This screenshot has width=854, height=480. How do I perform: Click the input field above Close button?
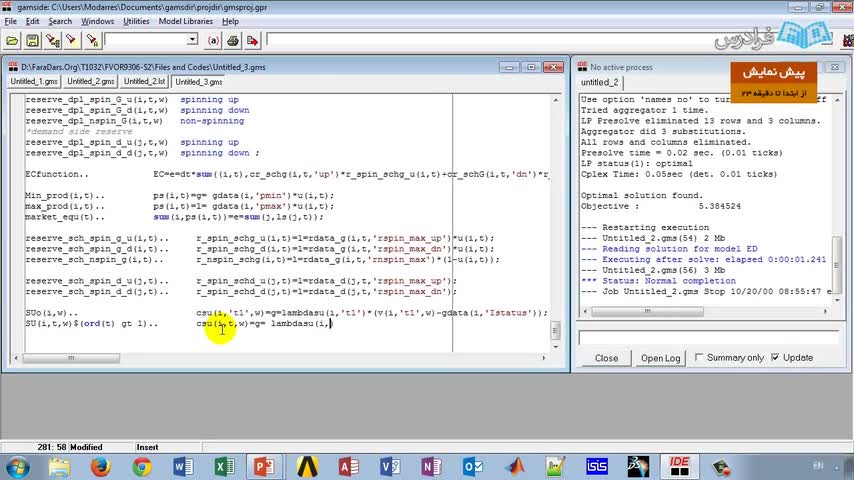pyautogui.click(x=708, y=337)
